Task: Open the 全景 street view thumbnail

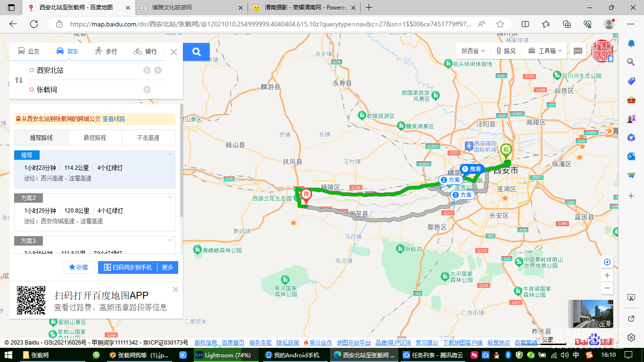Action: click(x=591, y=314)
